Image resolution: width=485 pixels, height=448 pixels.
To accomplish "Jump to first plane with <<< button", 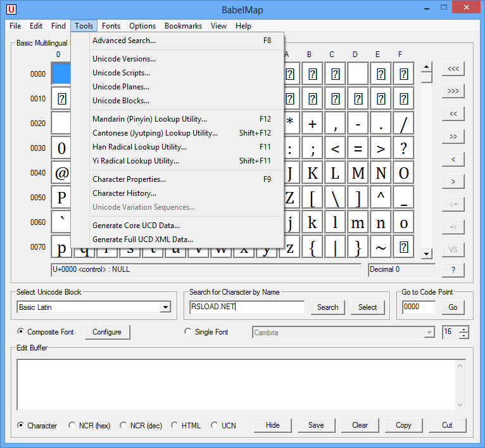I will [x=453, y=68].
